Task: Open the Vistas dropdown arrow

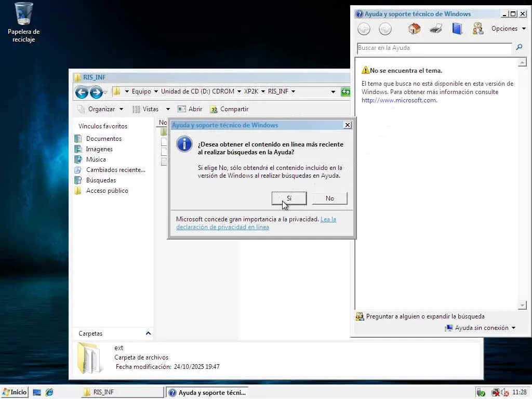Action: [168, 109]
